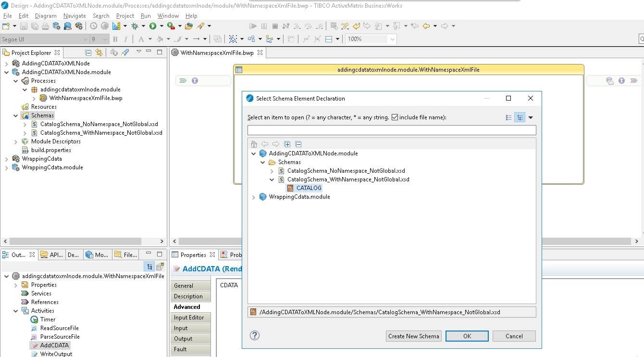Select the Resources folder in Project Explorer
The image size is (644, 357).
click(44, 107)
